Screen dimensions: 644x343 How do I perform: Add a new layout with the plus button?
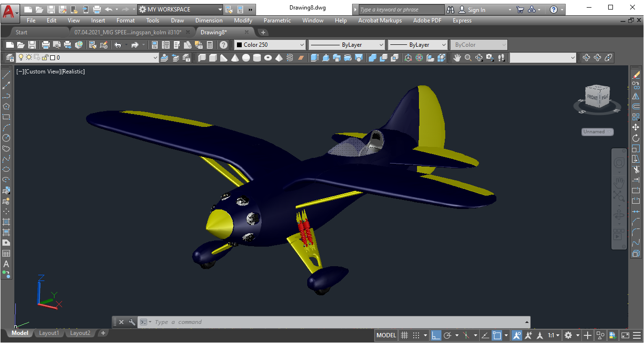click(103, 333)
